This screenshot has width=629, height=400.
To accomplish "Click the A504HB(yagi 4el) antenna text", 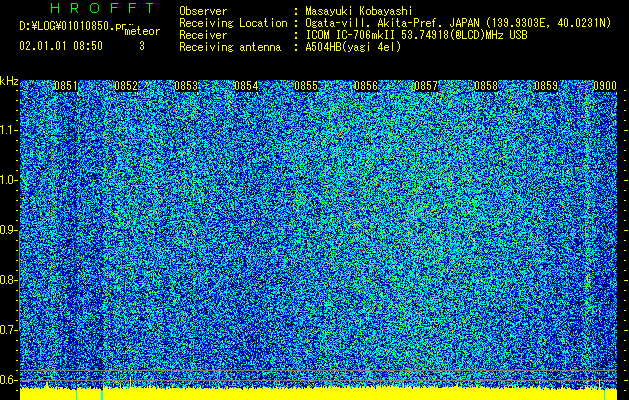I will pyautogui.click(x=353, y=47).
